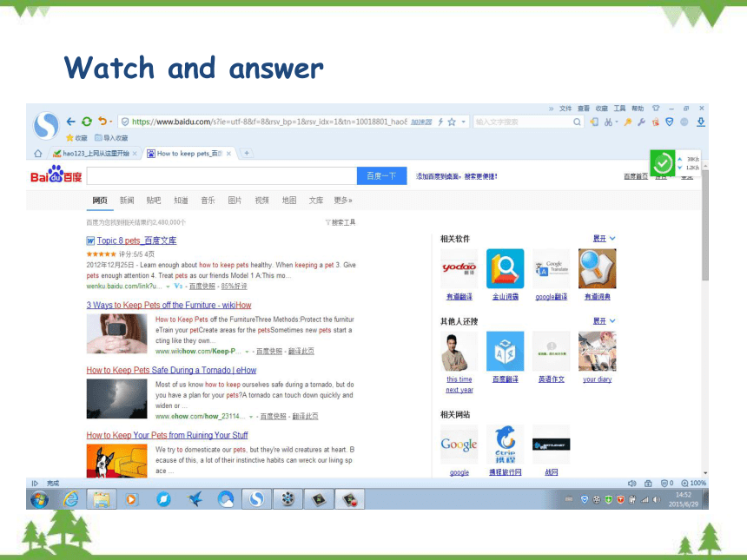
Task: Open the 100% zoom control
Action: [x=694, y=483]
